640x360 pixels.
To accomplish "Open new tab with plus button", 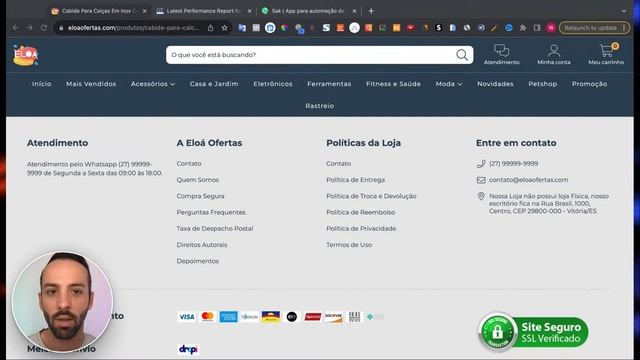I will click(x=371, y=11).
